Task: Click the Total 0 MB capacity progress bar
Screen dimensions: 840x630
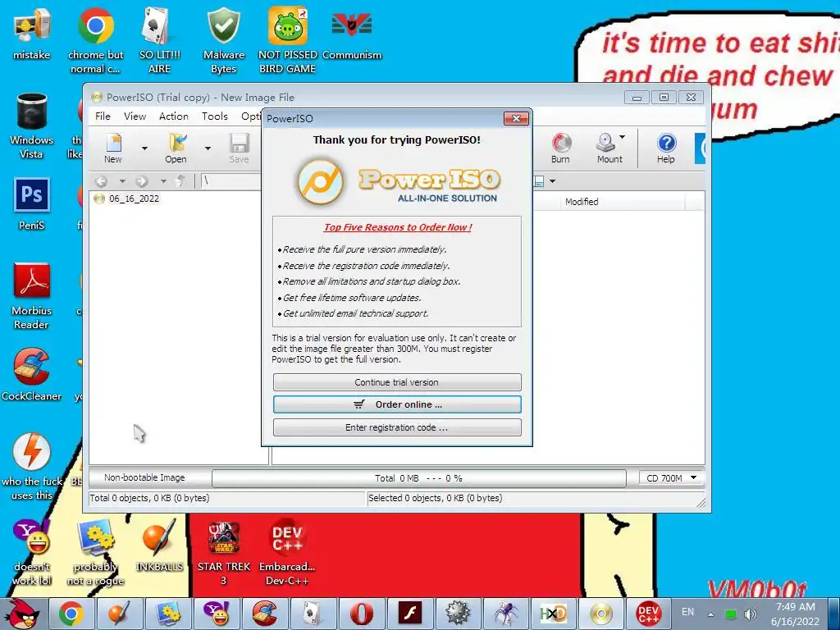Action: point(419,478)
